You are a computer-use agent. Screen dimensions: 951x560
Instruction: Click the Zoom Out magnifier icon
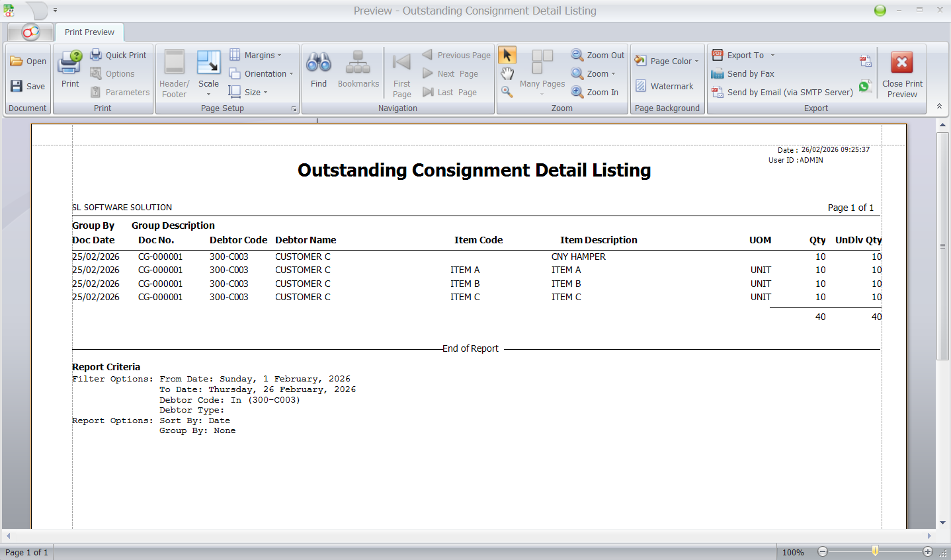tap(577, 55)
